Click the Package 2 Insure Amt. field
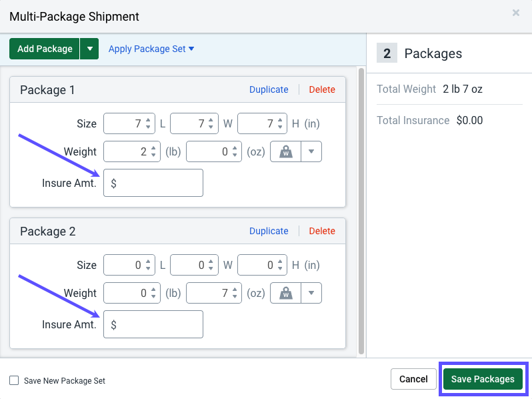 [x=153, y=324]
